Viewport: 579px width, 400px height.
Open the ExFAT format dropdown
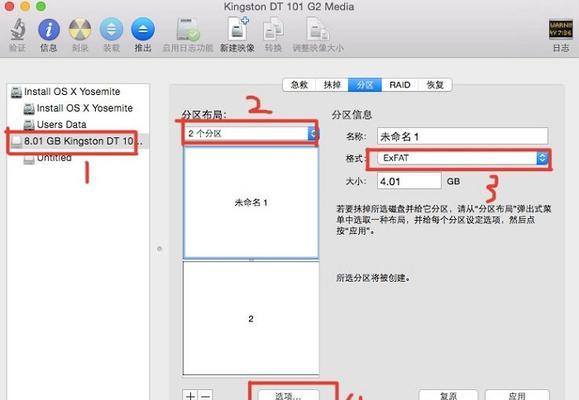462,158
